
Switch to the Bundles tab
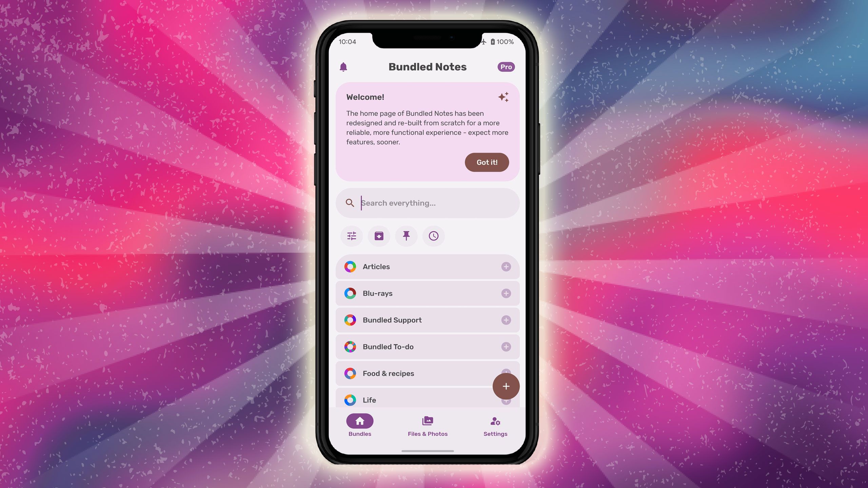pyautogui.click(x=359, y=425)
